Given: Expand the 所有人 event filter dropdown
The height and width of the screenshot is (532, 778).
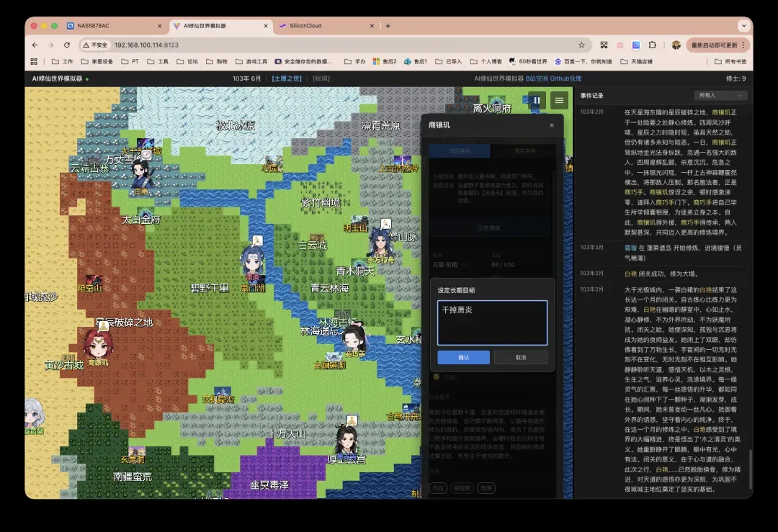Looking at the screenshot, I should click(x=720, y=95).
